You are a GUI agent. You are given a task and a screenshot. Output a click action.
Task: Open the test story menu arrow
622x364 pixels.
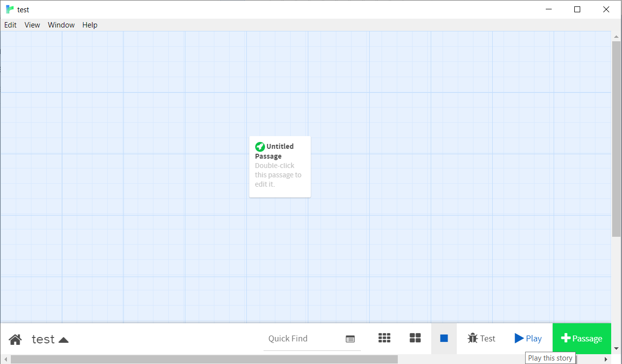(63, 339)
